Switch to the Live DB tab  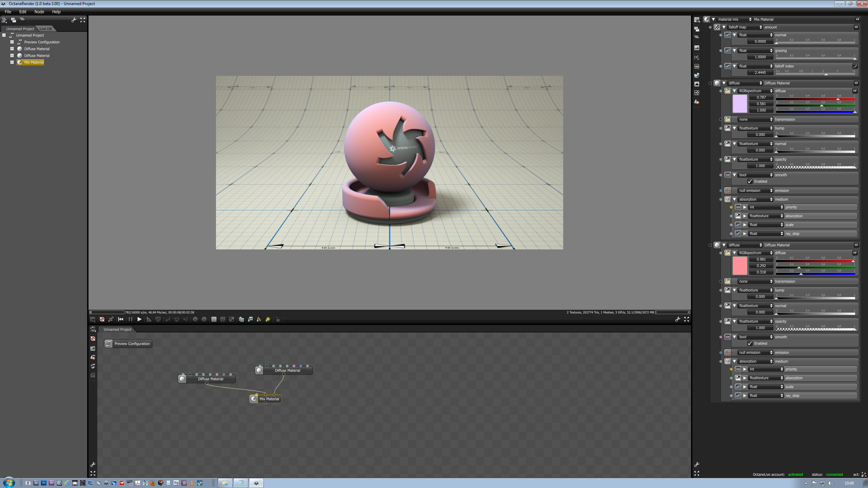(45, 29)
